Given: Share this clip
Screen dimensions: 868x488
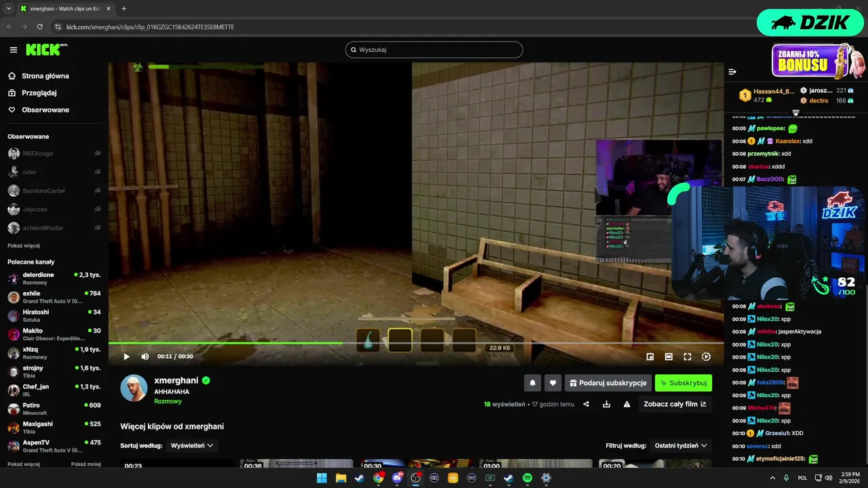Looking at the screenshot, I should (x=586, y=404).
